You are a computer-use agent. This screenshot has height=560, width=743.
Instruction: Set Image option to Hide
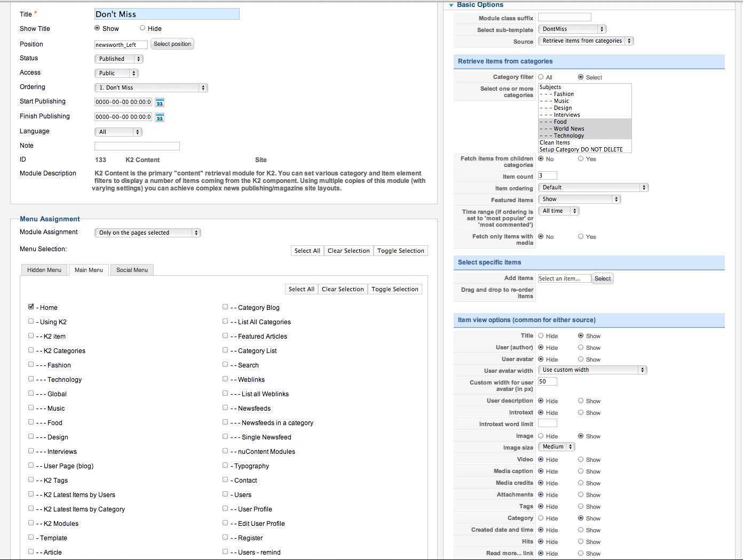(541, 436)
